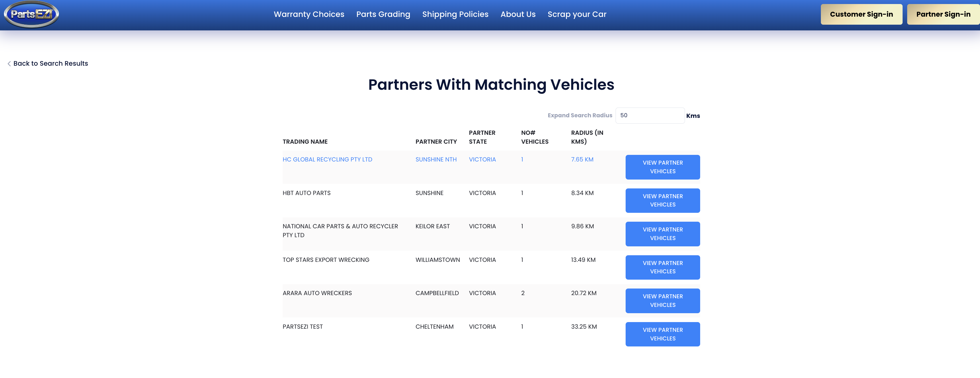View partner vehicles for Arara Auto Wreckers

click(x=662, y=301)
